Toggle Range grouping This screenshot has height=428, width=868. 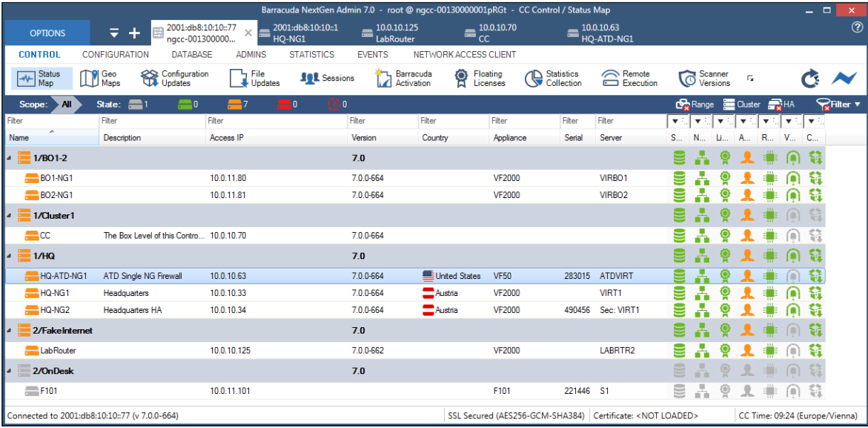click(x=695, y=104)
